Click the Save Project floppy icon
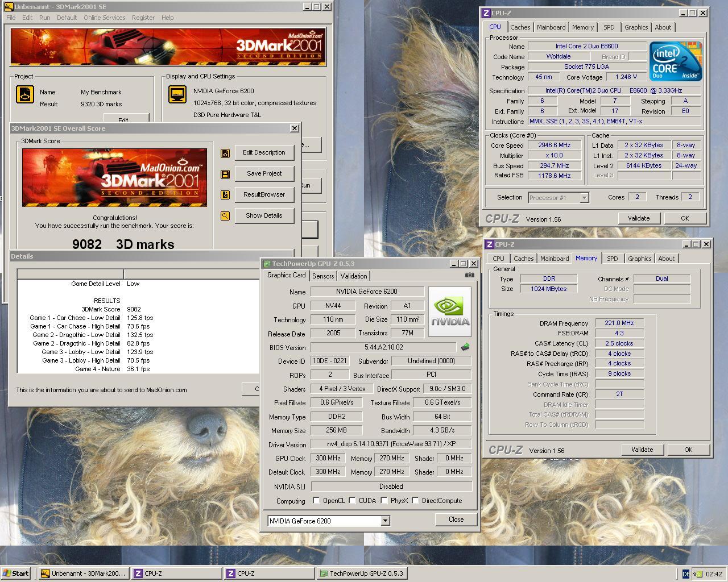This screenshot has height=582, width=728. 225,174
